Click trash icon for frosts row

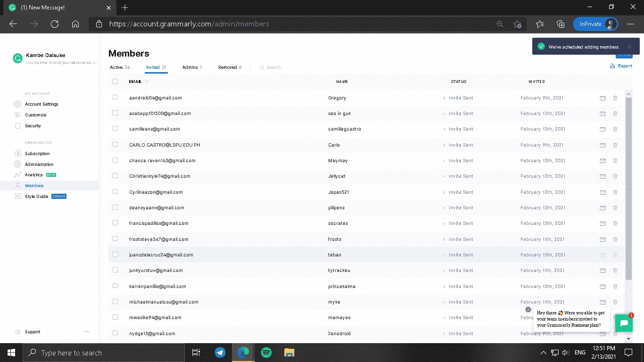pyautogui.click(x=615, y=239)
